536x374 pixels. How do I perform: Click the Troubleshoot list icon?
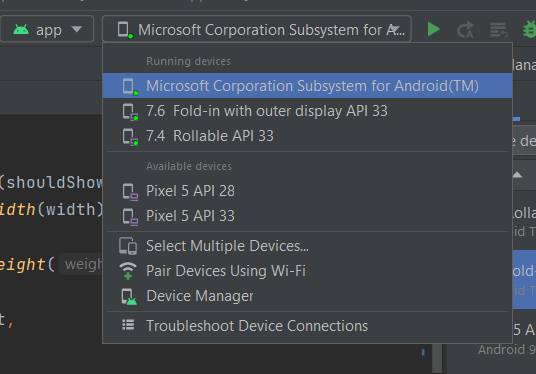(128, 325)
